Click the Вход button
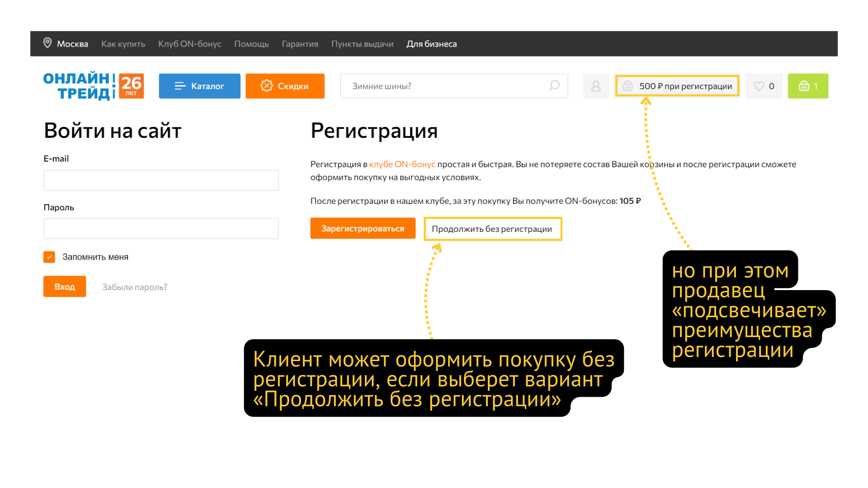This screenshot has height=488, width=868. [x=65, y=286]
